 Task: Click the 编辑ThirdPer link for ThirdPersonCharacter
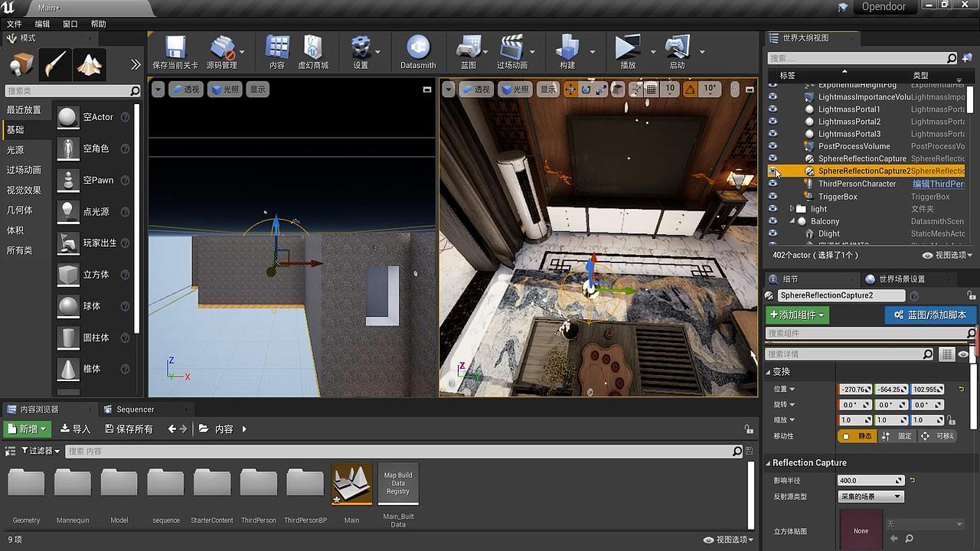tap(939, 184)
